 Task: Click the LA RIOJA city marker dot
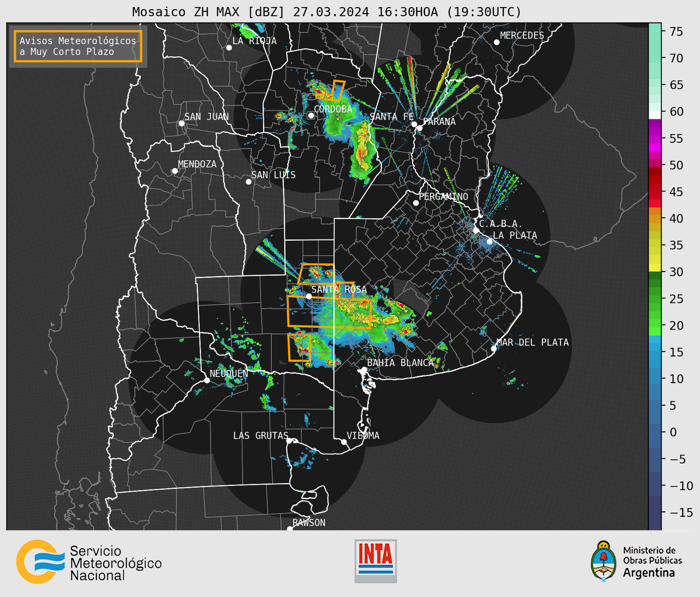point(229,48)
